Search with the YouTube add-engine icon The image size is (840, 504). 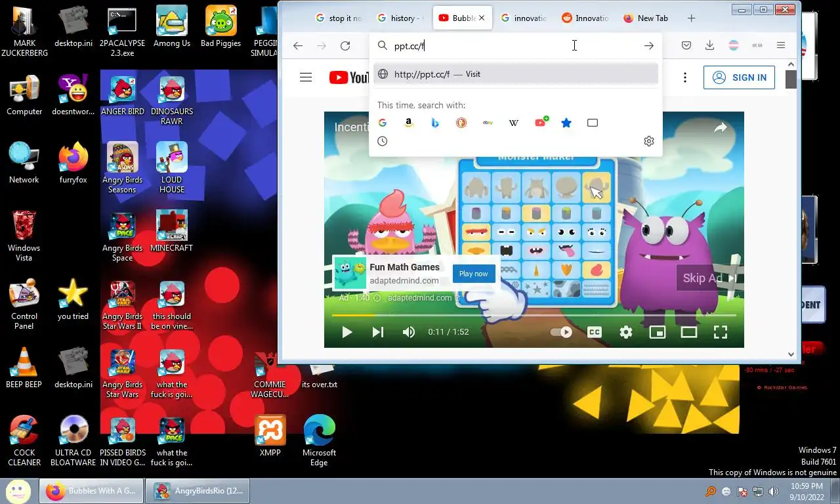tap(541, 122)
